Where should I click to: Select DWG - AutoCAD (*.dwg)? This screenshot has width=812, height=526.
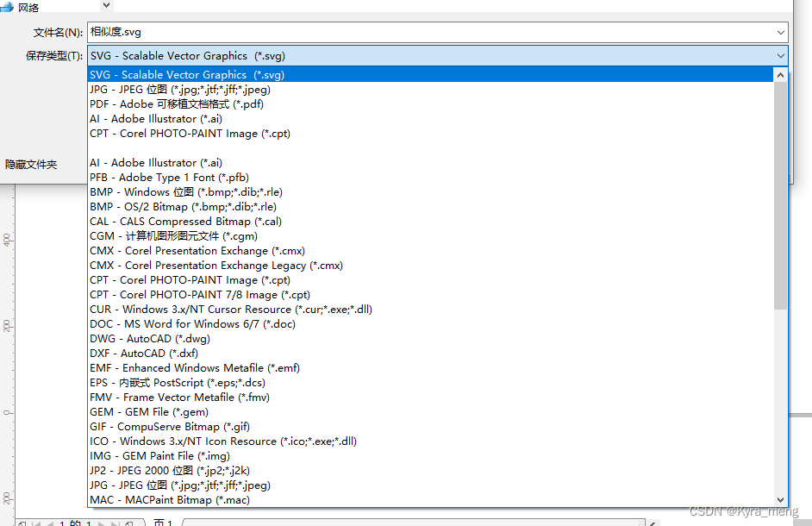[431, 339]
